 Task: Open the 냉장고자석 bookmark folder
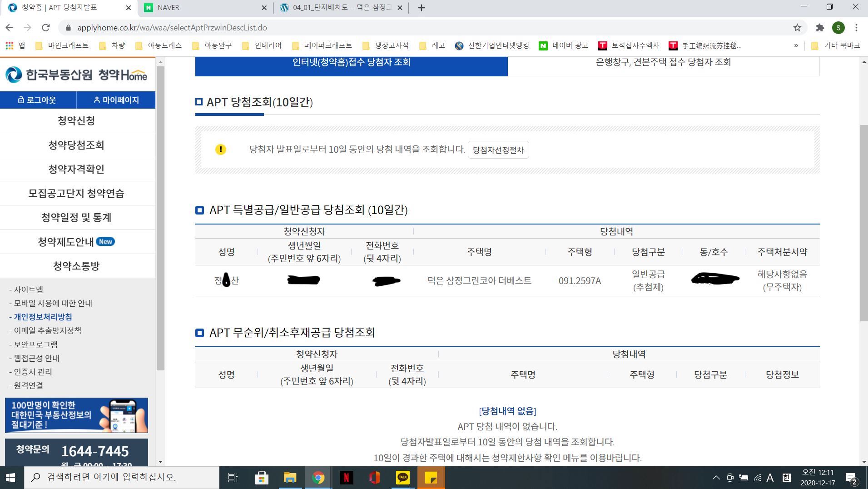pyautogui.click(x=386, y=45)
